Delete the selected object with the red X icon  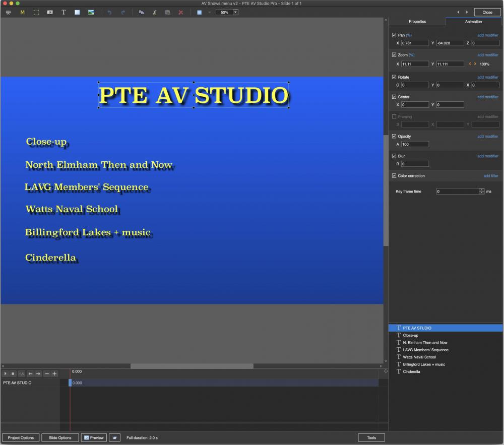(x=181, y=12)
